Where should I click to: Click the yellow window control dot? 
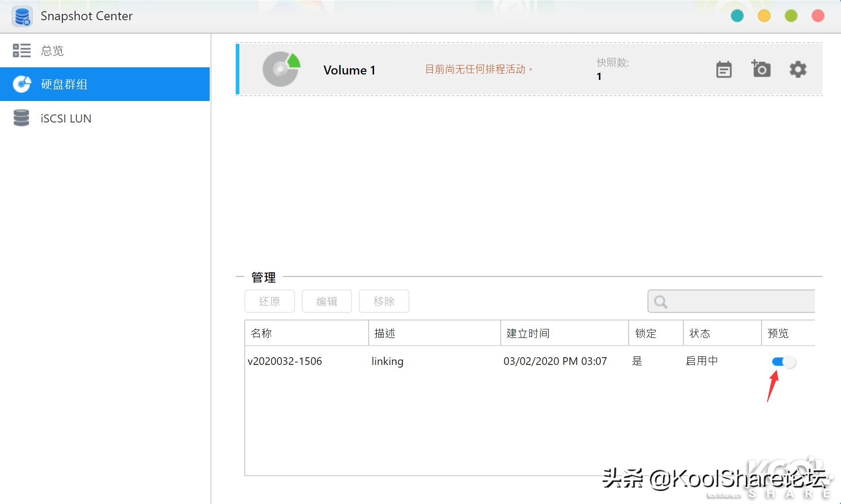[x=763, y=16]
